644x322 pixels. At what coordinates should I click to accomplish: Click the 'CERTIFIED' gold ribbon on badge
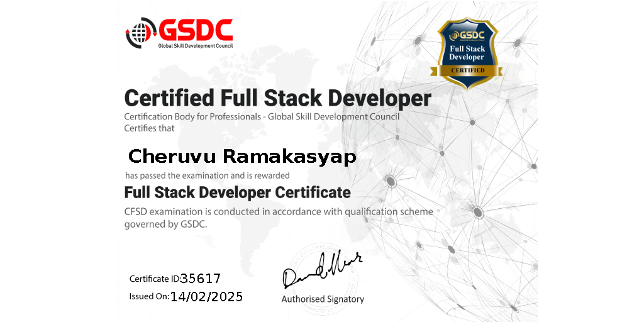point(467,70)
